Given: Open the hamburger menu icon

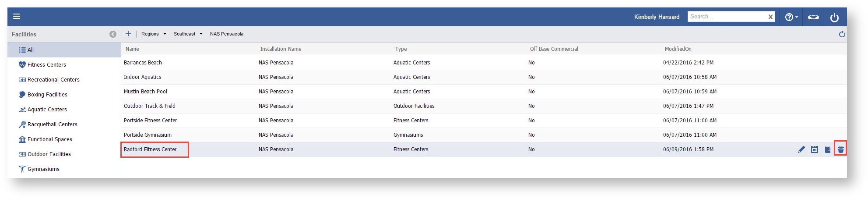Looking at the screenshot, I should [17, 17].
